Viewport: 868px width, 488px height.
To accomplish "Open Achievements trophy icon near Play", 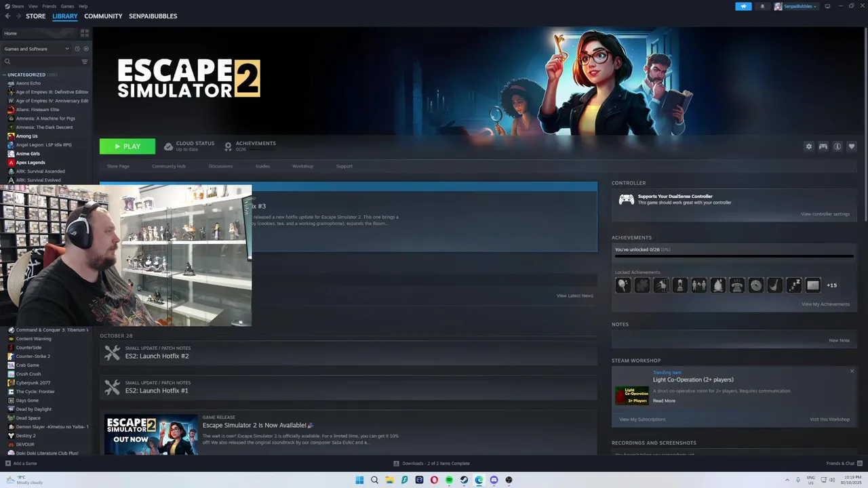I will pos(228,146).
